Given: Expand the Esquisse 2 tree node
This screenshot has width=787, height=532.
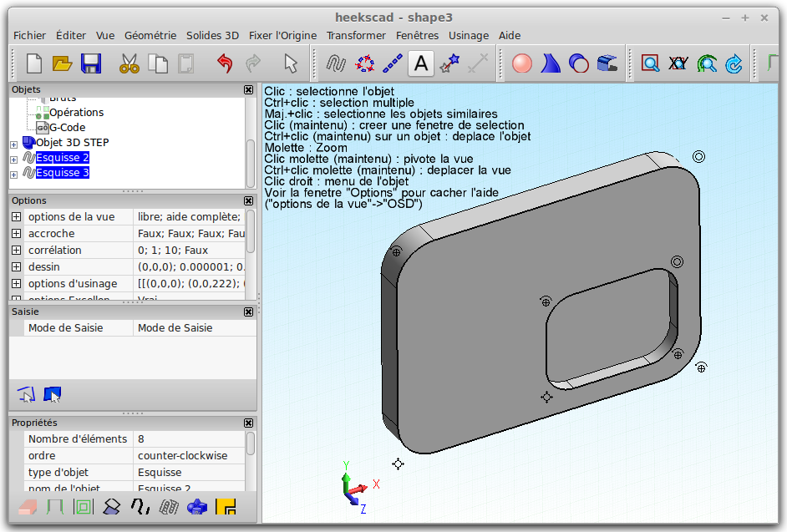Looking at the screenshot, I should click(x=13, y=158).
